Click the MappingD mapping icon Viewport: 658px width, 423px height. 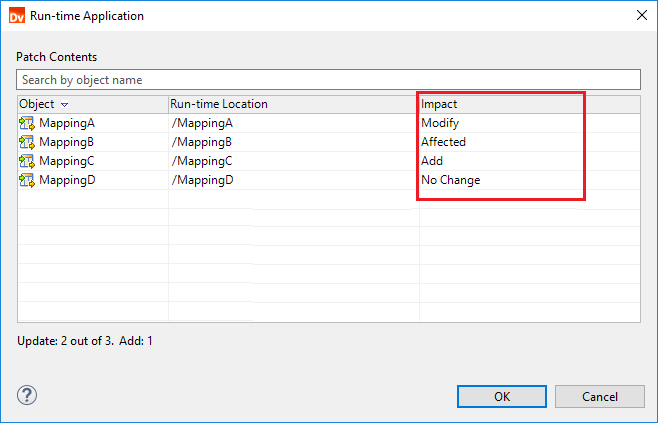pos(27,180)
